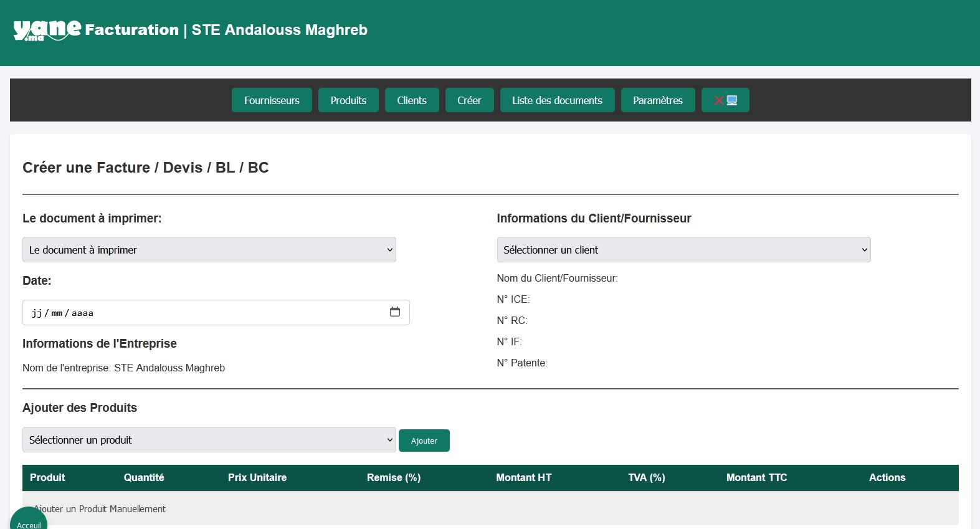Click the 'Remise (%)' column header
The height and width of the screenshot is (529, 980).
pyautogui.click(x=394, y=477)
